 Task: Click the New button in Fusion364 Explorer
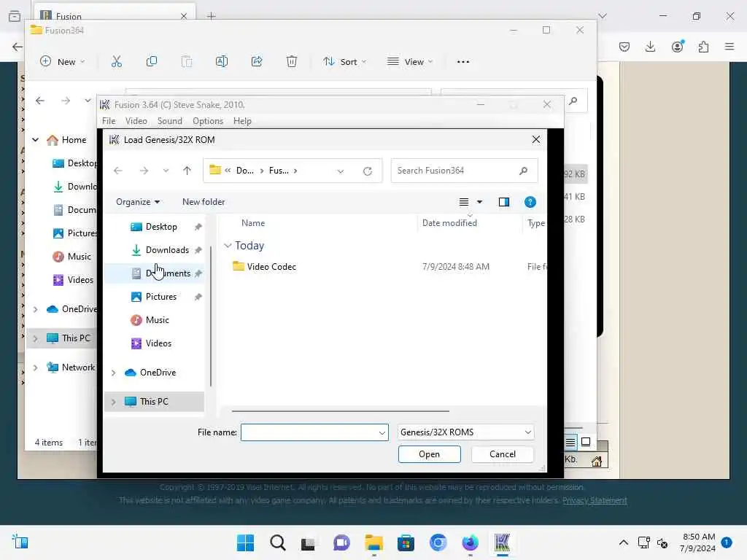click(x=63, y=61)
